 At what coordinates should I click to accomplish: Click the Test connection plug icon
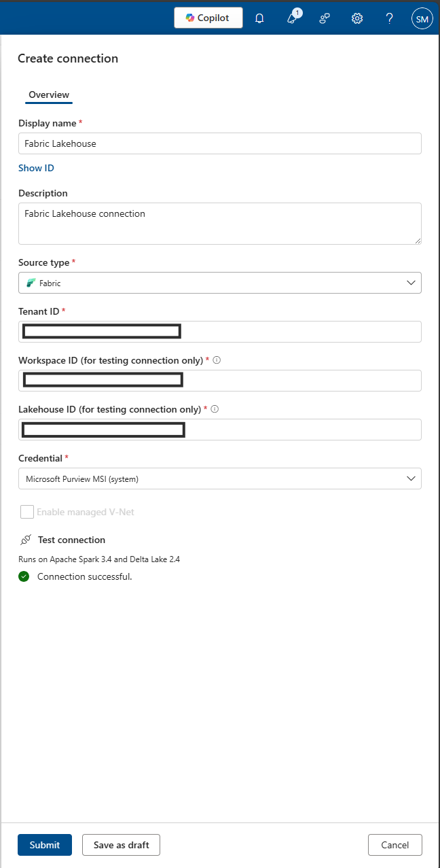(26, 540)
